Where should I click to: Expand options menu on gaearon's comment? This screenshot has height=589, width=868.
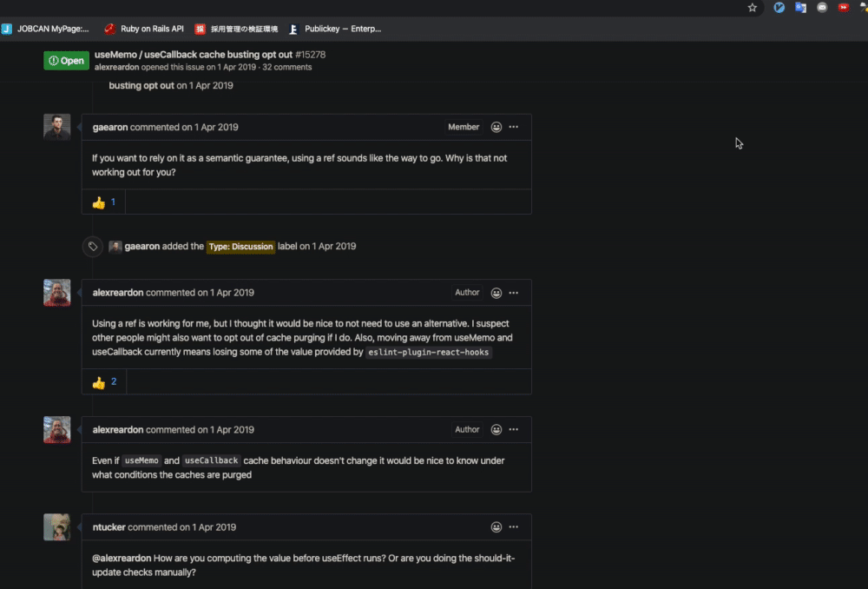514,127
